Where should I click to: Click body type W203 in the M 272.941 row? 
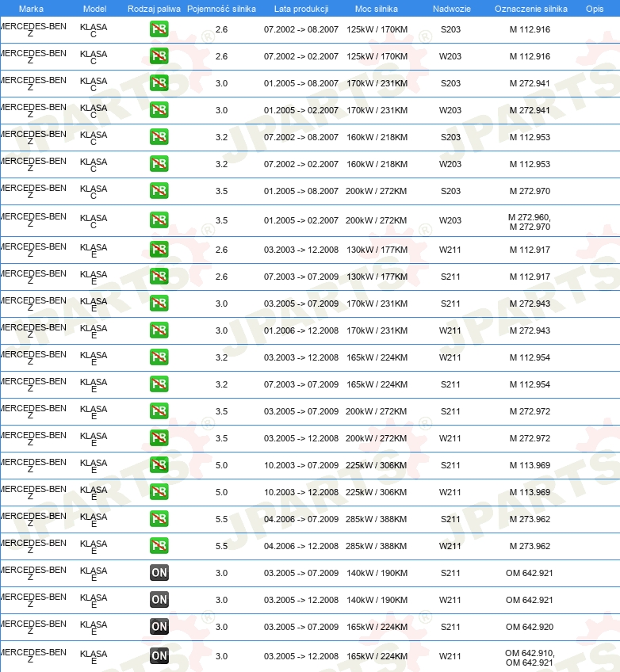point(450,110)
